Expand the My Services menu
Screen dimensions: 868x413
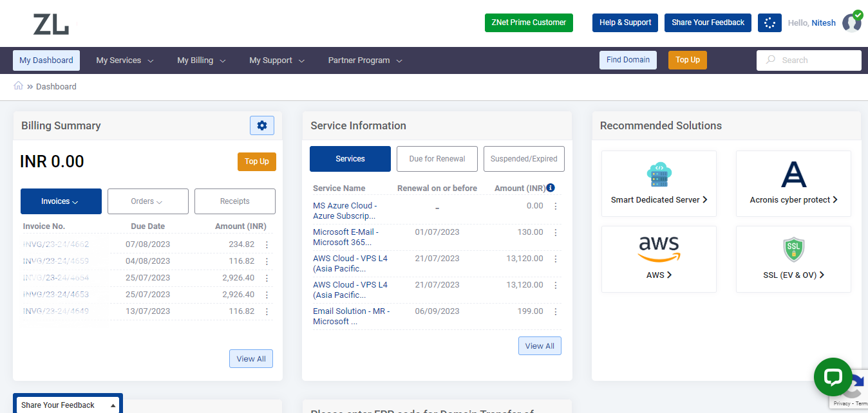pos(125,60)
